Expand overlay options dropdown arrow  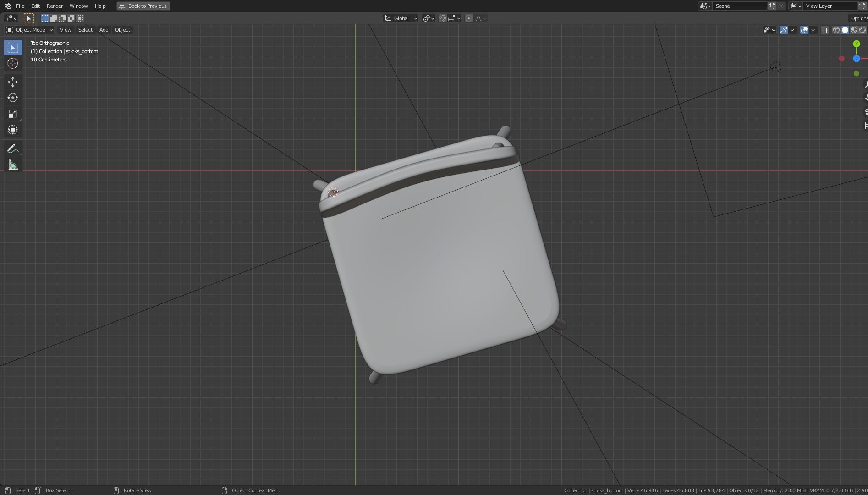pos(813,30)
